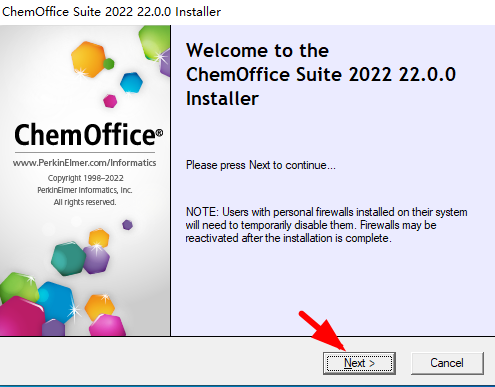This screenshot has width=495, height=387.
Task: Cancel the ChemOffice installation
Action: pos(447,363)
